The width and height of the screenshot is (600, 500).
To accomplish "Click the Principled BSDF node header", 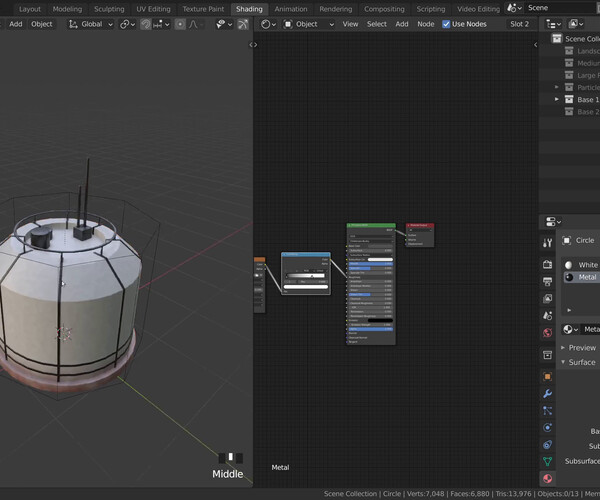I will (x=371, y=225).
